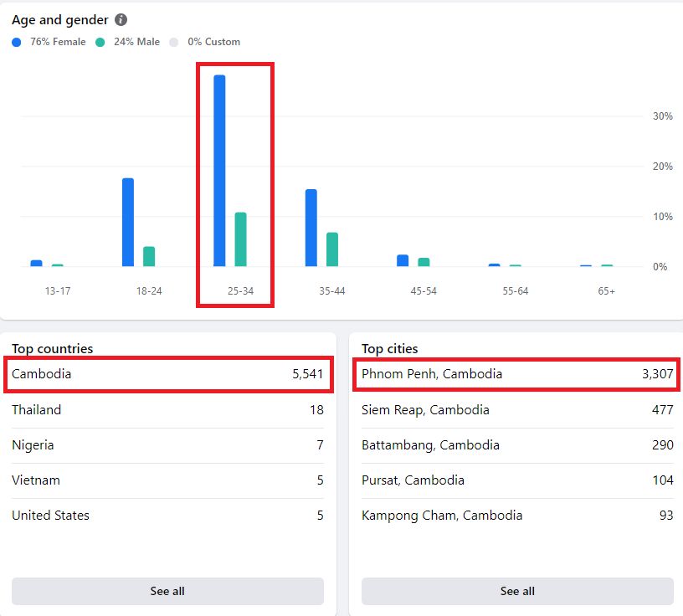Click the female bar for 25-34
683x616 pixels.
[x=219, y=171]
